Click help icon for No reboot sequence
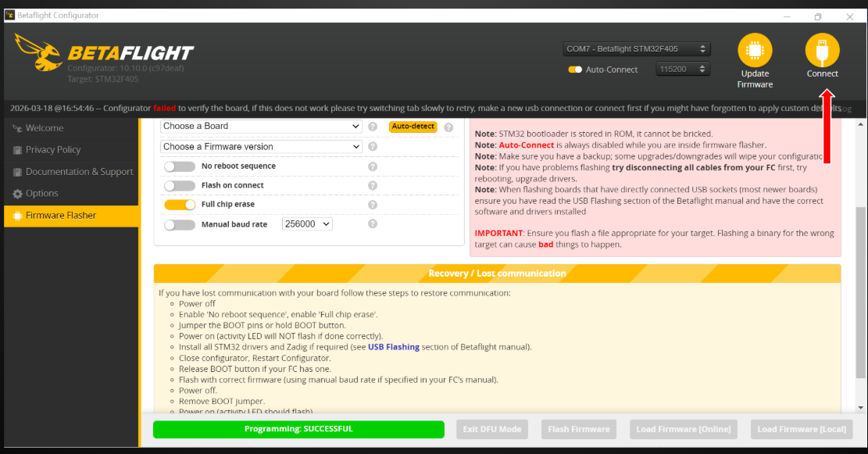 point(373,166)
